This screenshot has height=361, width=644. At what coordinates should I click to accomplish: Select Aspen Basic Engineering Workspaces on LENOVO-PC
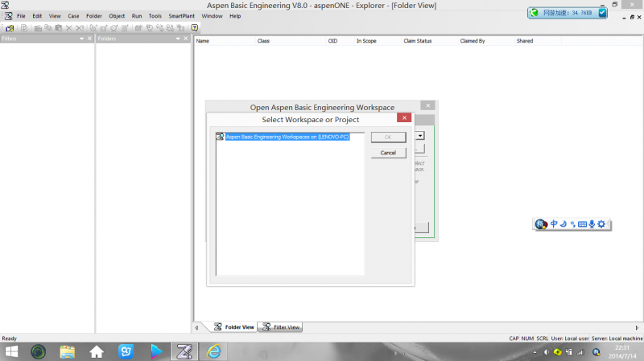tap(287, 137)
